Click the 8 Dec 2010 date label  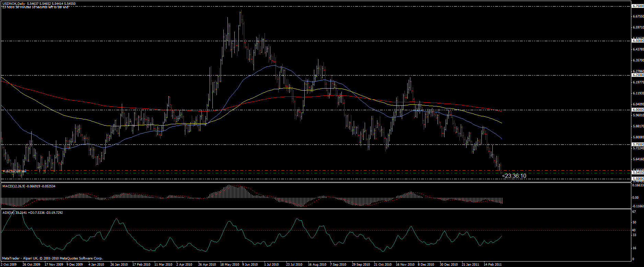(x=426, y=265)
